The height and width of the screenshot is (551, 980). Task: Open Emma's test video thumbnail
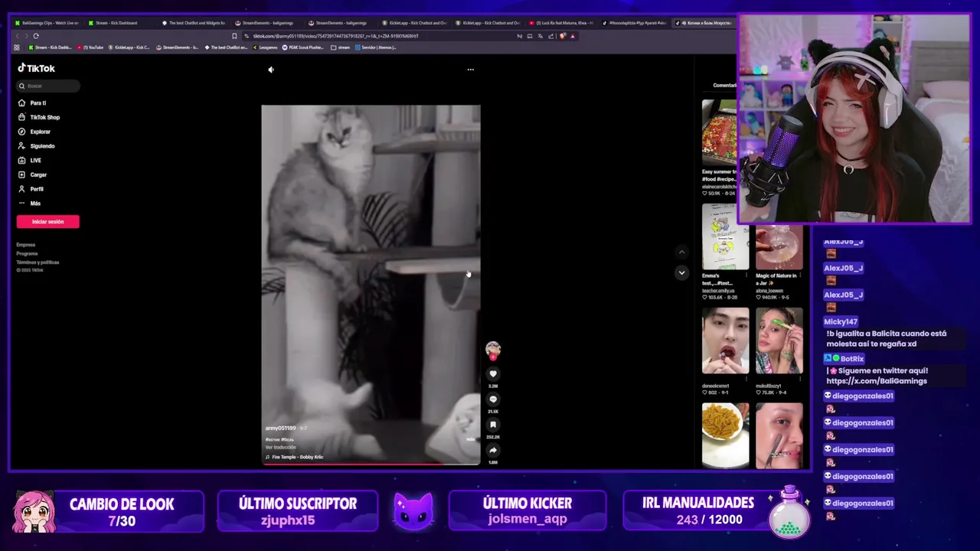(725, 235)
